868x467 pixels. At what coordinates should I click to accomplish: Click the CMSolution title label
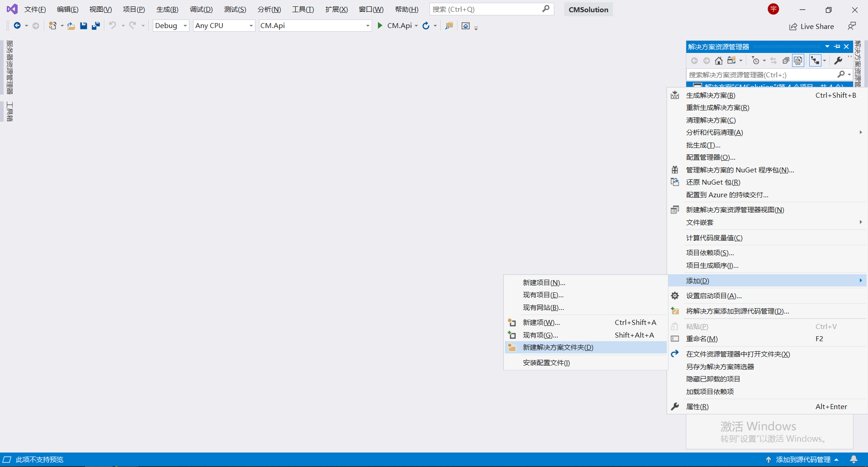(588, 10)
